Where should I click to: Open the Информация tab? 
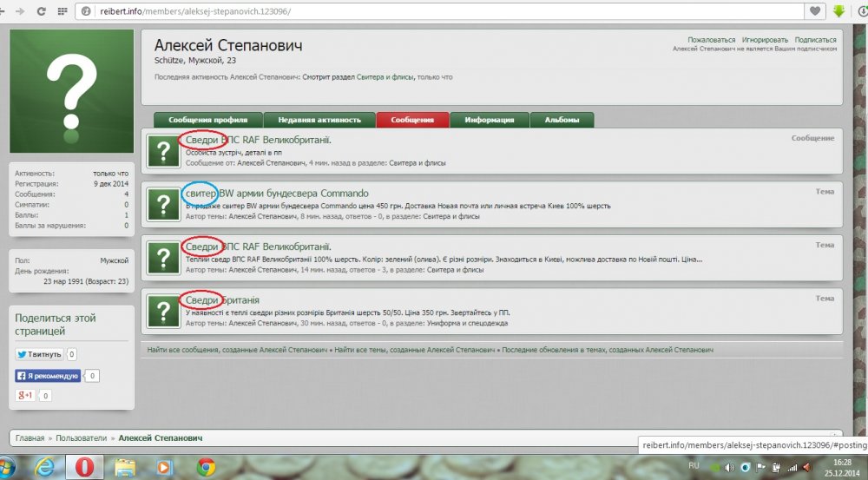490,120
